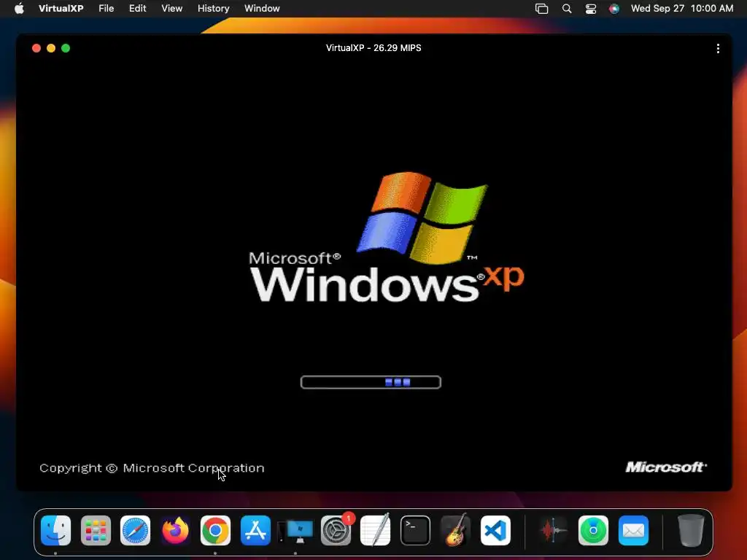The image size is (747, 560).
Task: Open the Apple menu
Action: click(19, 9)
